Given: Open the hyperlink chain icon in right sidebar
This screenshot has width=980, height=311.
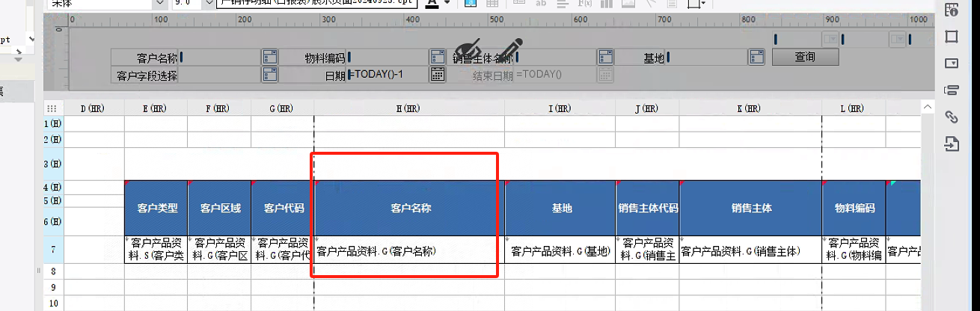Looking at the screenshot, I should [x=952, y=117].
